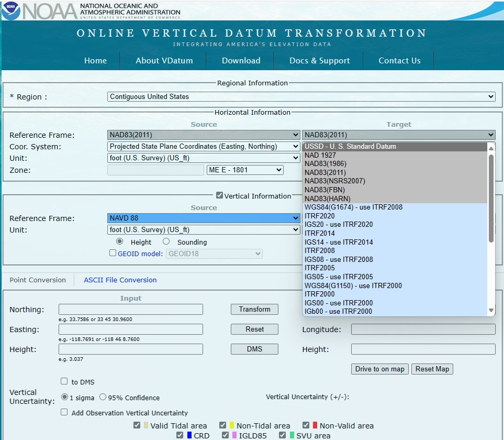This screenshot has height=440, width=504.
Task: Click the yellow Non-Tidal area swatch
Action: pos(231,425)
